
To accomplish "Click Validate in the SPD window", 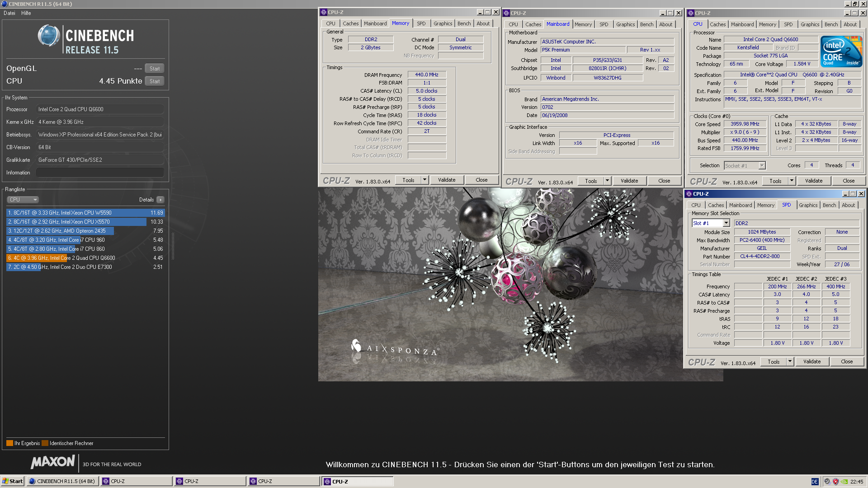I will (x=812, y=361).
